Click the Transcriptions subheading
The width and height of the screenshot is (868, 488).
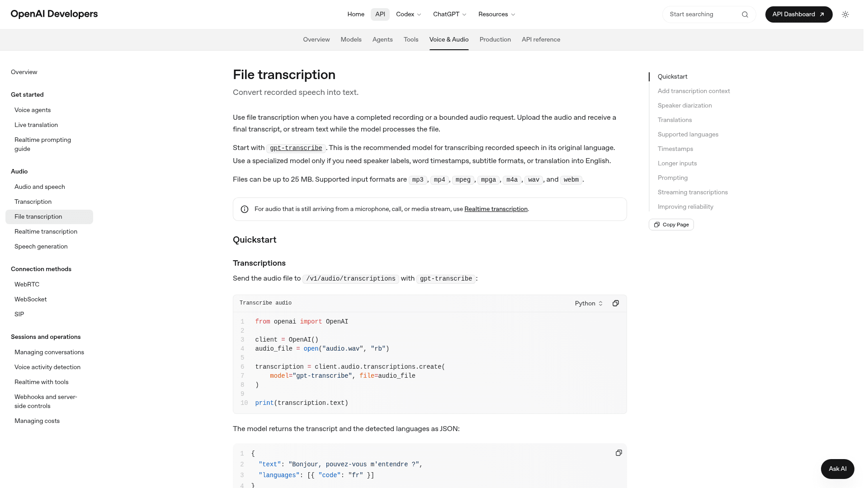[x=259, y=263]
